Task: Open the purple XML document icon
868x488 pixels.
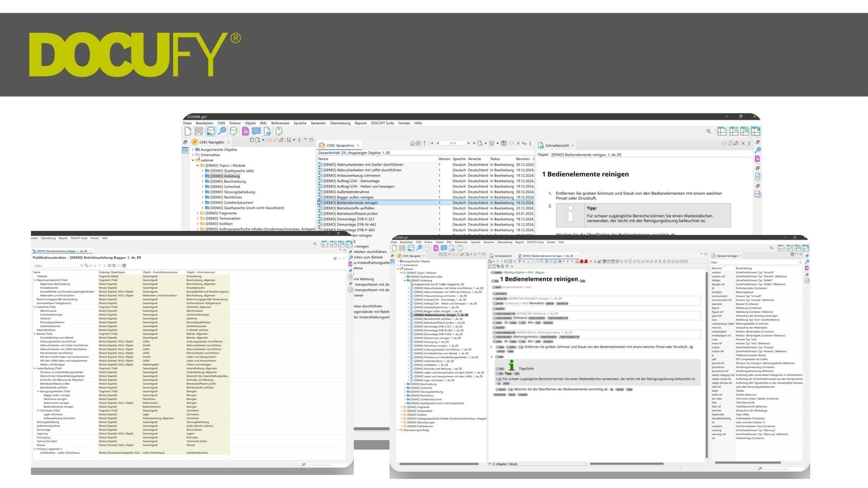Action: (x=245, y=131)
